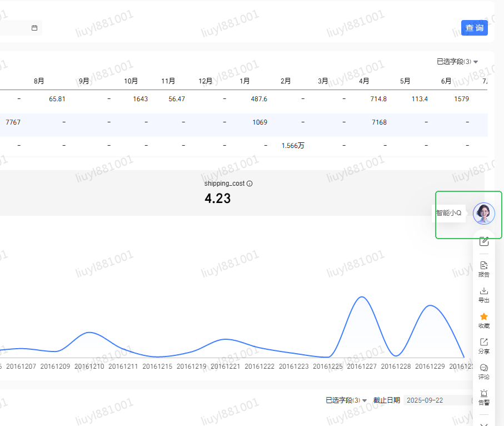Click the 截止日期 date field 2025-09-22
The image size is (504, 426).
(x=437, y=400)
